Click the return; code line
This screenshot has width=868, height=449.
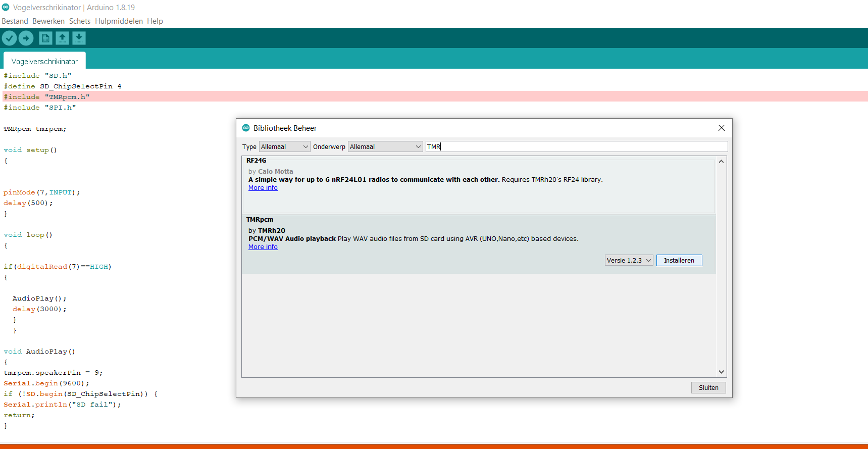(19, 415)
